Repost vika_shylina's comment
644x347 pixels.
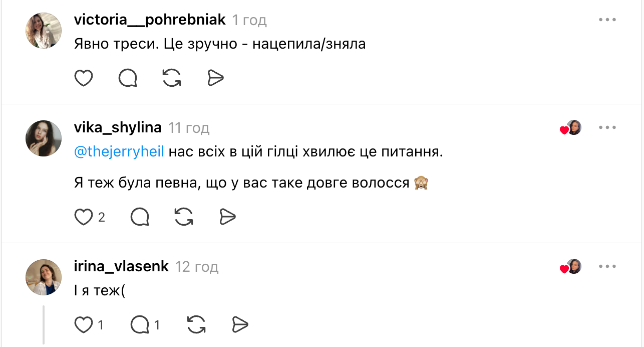[184, 217]
